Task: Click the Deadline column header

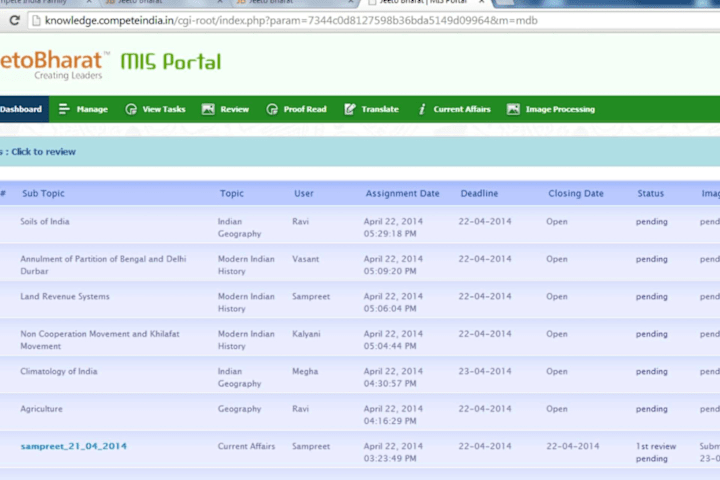Action: [479, 193]
